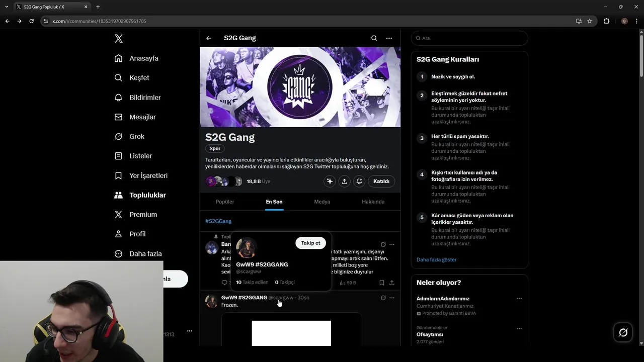Toggle community notifications bell
Screen dimensions: 644x362
click(x=359, y=181)
